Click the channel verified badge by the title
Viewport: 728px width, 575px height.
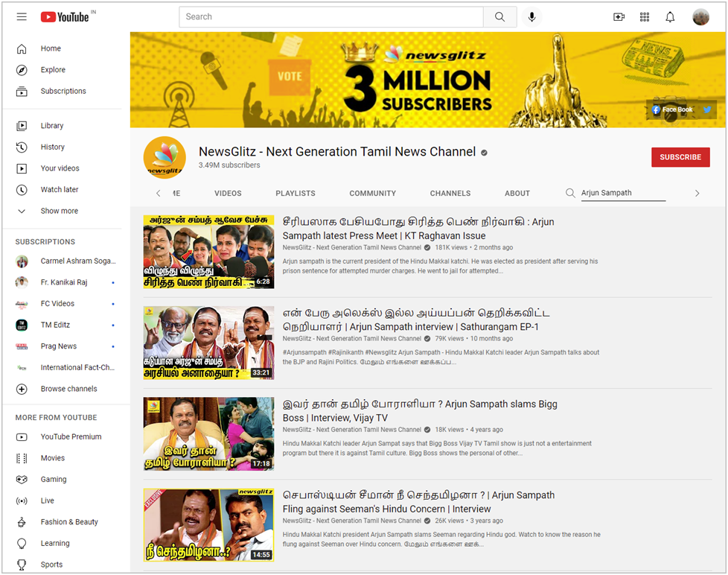(484, 153)
